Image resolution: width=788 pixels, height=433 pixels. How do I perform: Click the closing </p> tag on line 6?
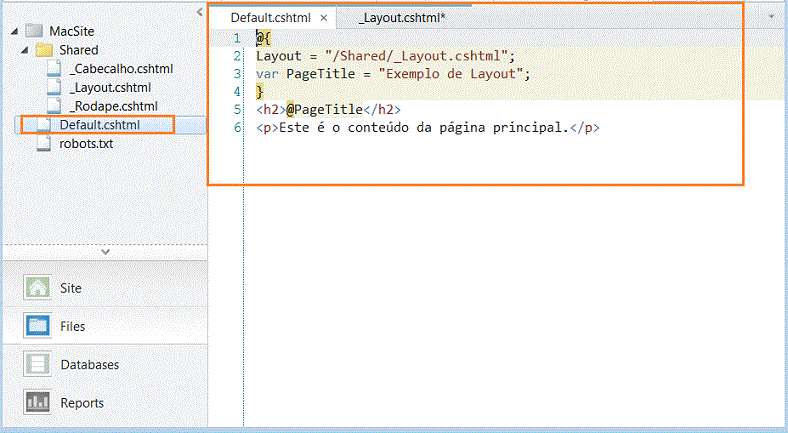(585, 128)
